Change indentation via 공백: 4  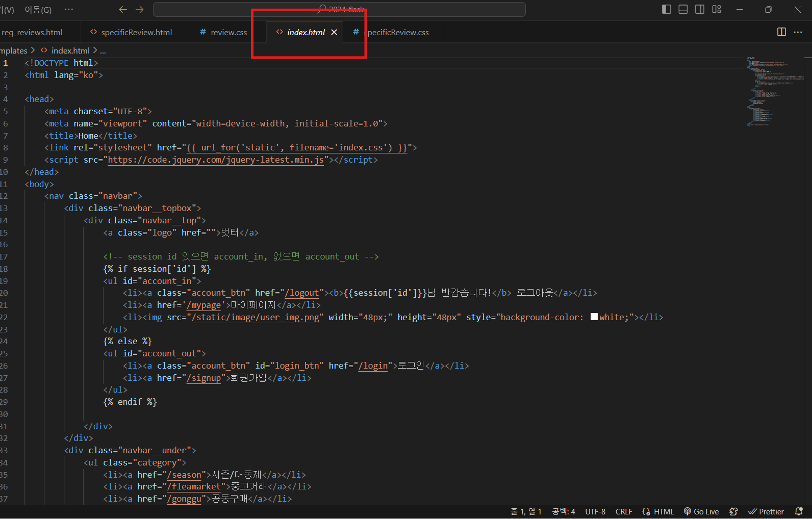point(564,511)
